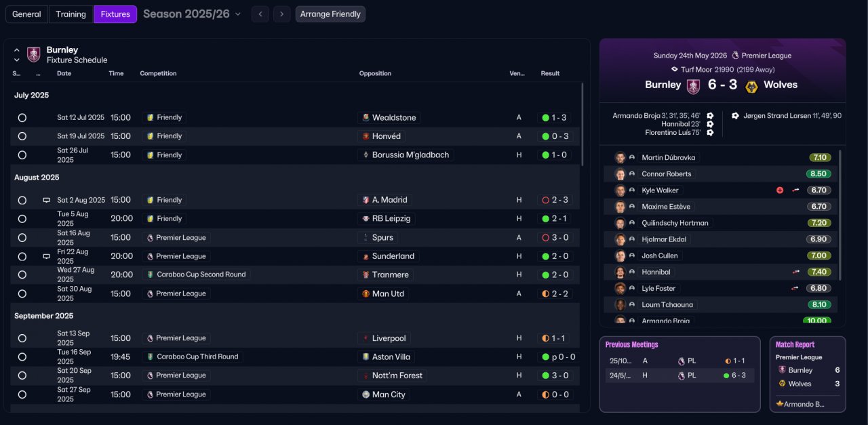Open Borussia M'gladbach club link
The image size is (868, 425).
pyautogui.click(x=406, y=155)
